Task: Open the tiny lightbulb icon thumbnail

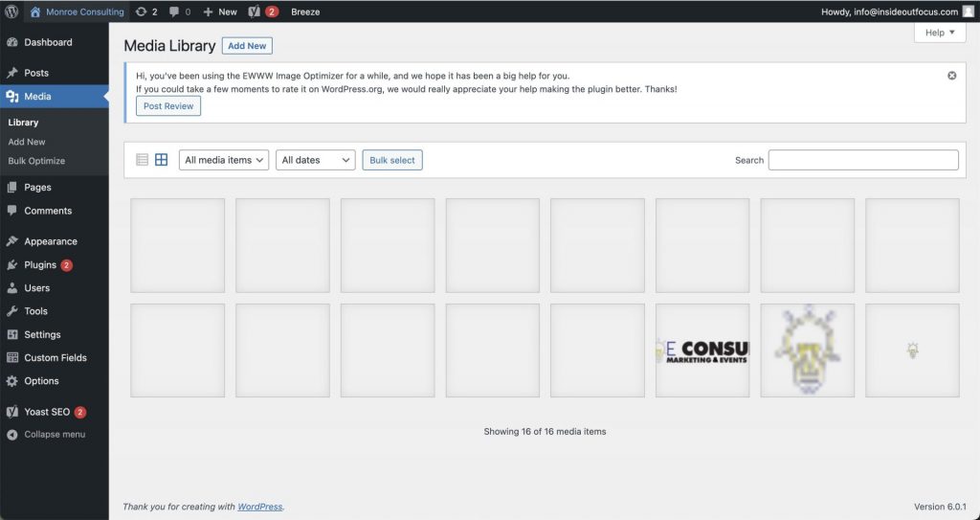Action: tap(912, 350)
